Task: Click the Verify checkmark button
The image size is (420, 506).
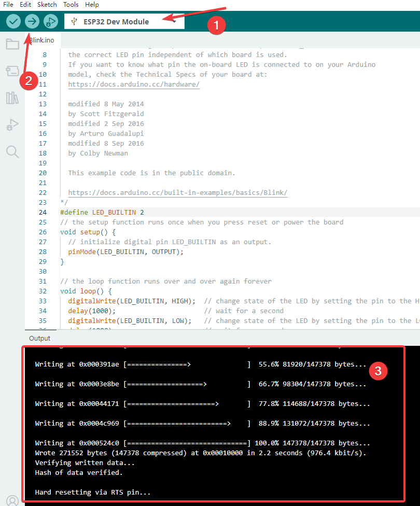Action: 13,22
